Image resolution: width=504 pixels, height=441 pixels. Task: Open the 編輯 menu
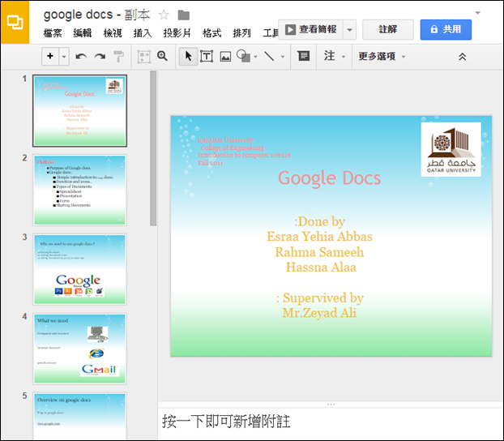[83, 32]
